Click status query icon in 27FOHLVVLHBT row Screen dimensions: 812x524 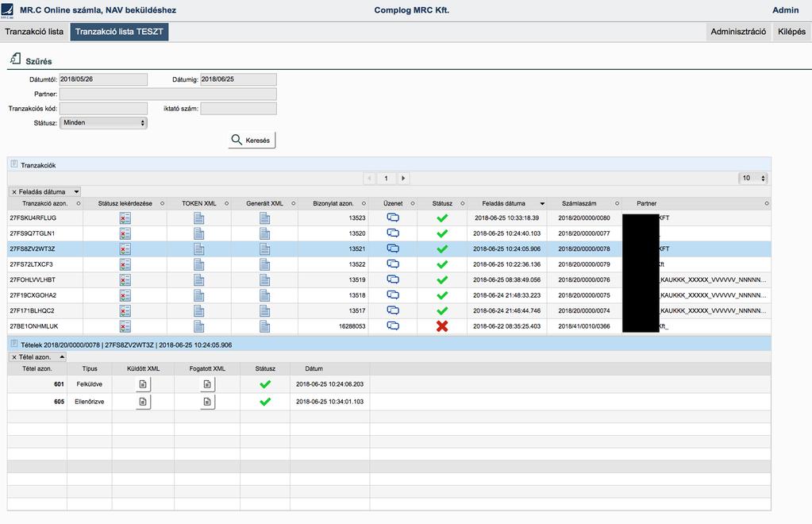coord(125,279)
